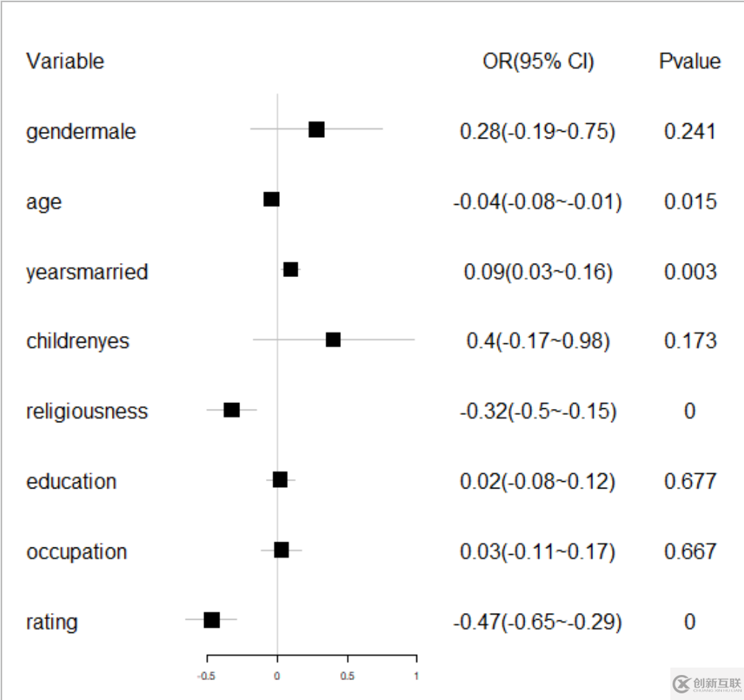Click the 1 tick label on axis
Screen dimensions: 744x700
coord(416,675)
